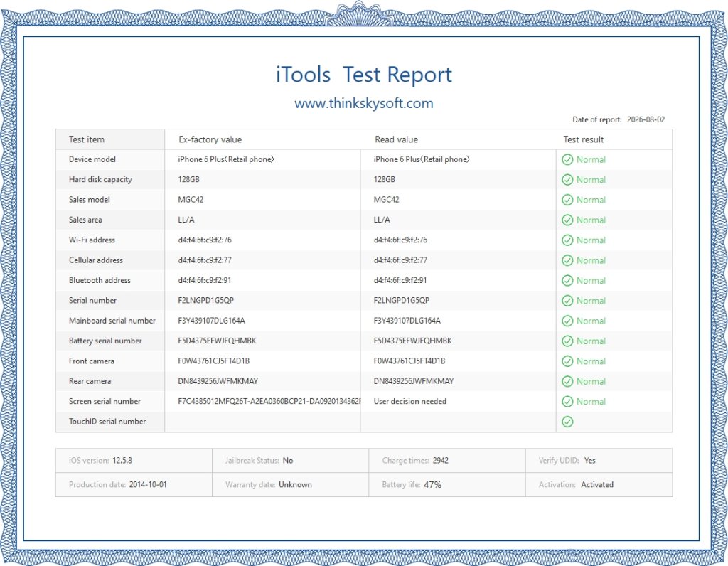Click ex-factory serial number F2LNGPD1G5QP
This screenshot has height=566, width=728.
pyautogui.click(x=205, y=300)
